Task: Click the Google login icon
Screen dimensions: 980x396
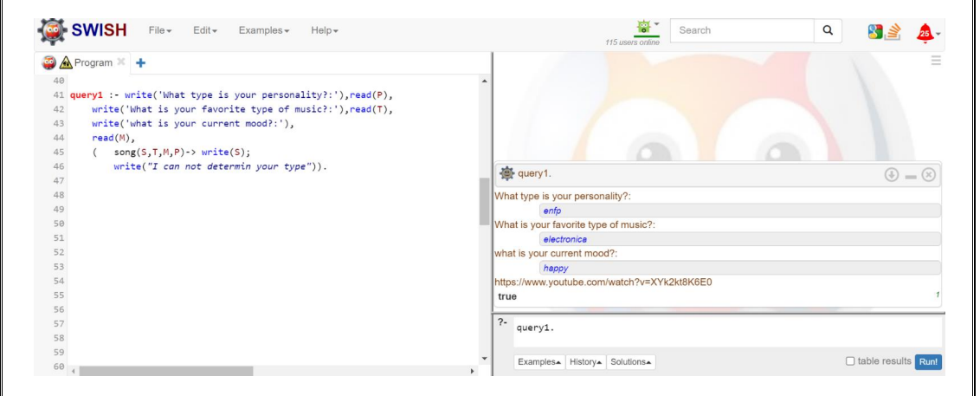Action: click(x=875, y=31)
